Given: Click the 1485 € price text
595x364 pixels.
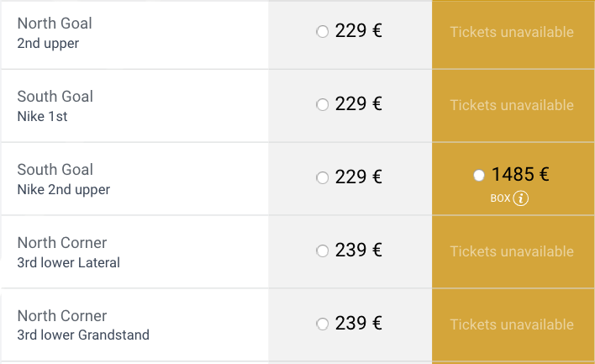Looking at the screenshot, I should pyautogui.click(x=520, y=175).
